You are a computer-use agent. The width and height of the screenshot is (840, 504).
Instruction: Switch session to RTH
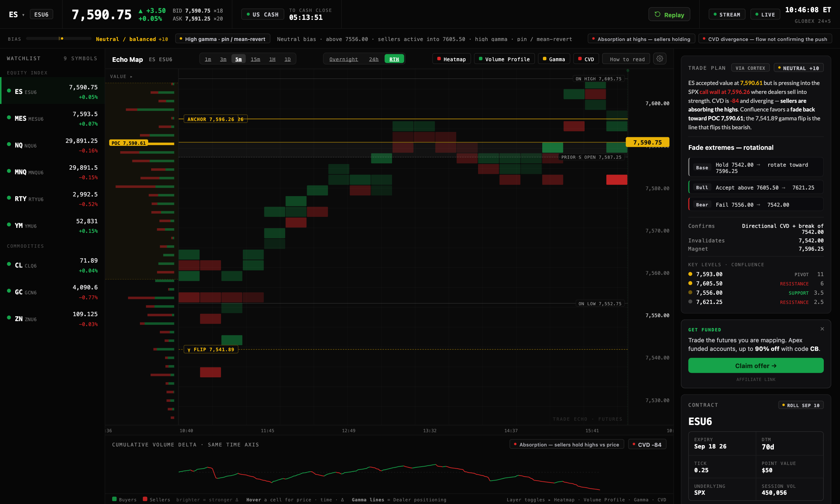(x=394, y=59)
